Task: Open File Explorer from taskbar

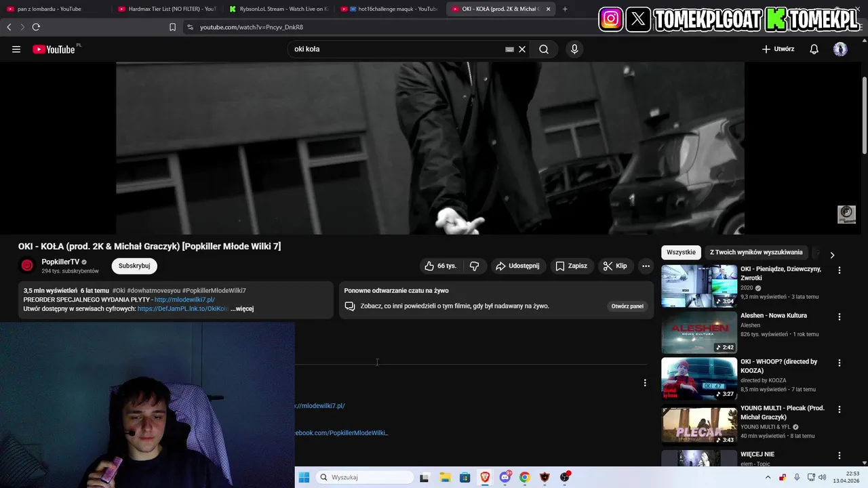Action: tap(445, 477)
